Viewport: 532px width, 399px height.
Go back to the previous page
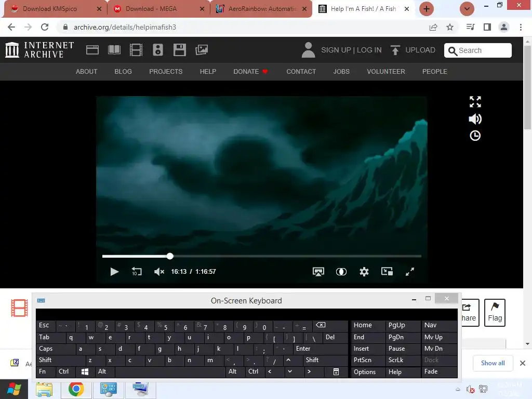click(x=11, y=27)
